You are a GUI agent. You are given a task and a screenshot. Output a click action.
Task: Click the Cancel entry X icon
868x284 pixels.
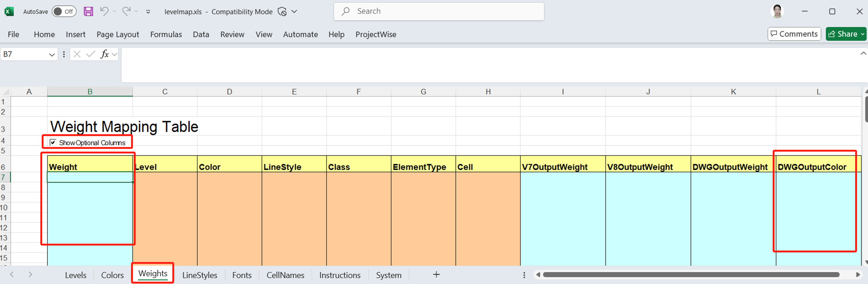click(77, 54)
